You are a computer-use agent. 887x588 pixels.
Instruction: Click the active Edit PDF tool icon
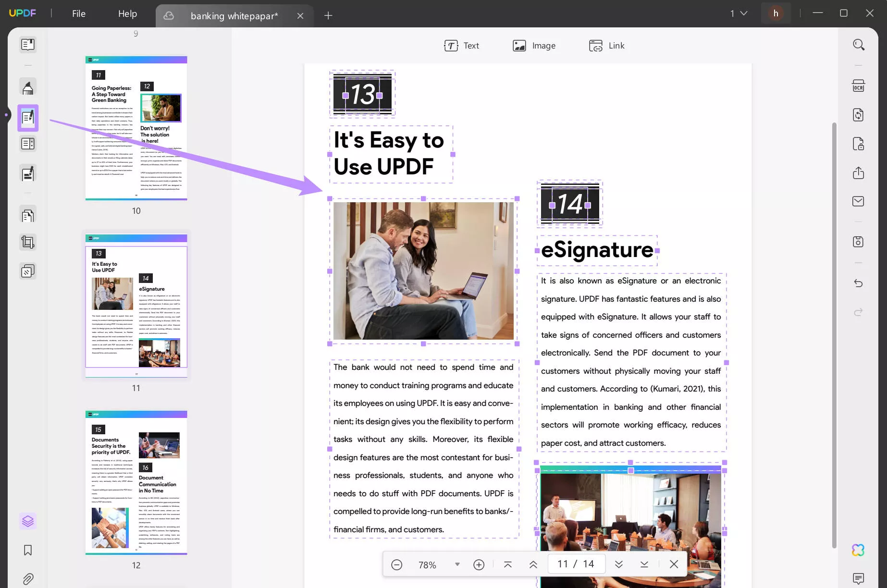[x=28, y=117]
